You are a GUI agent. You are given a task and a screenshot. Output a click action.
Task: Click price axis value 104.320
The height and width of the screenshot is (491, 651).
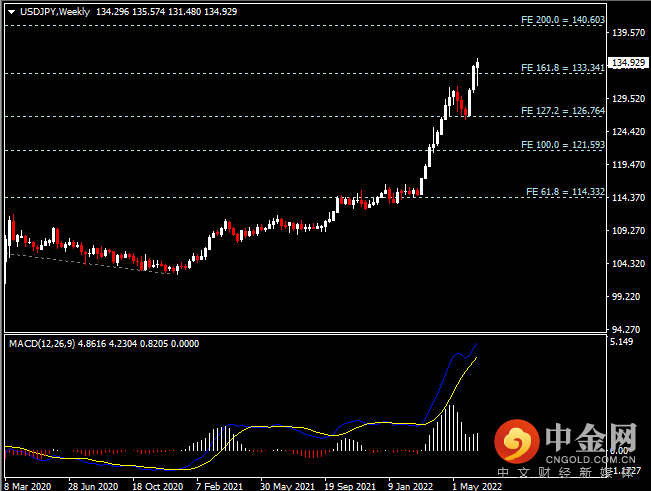(x=629, y=264)
